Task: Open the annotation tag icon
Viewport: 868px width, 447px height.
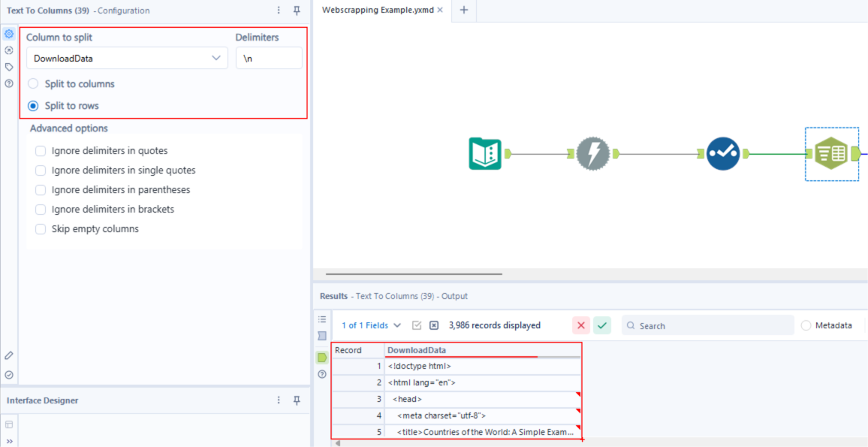Action: coord(9,67)
